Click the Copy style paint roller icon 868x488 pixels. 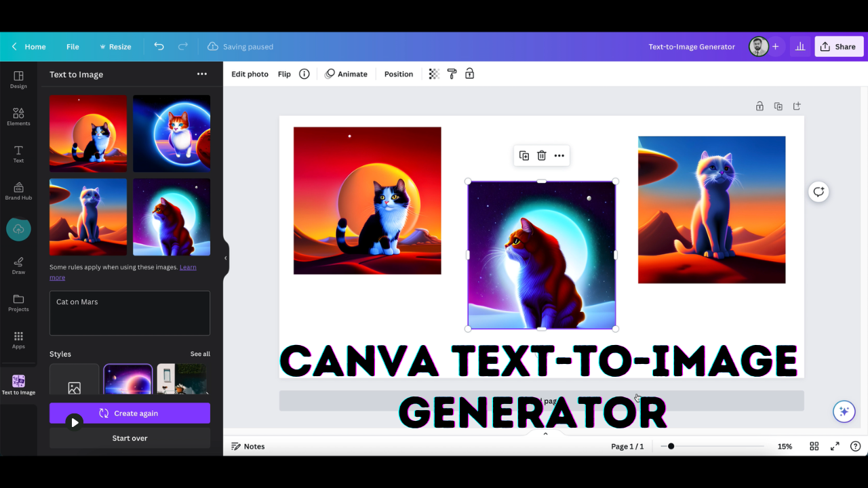452,74
